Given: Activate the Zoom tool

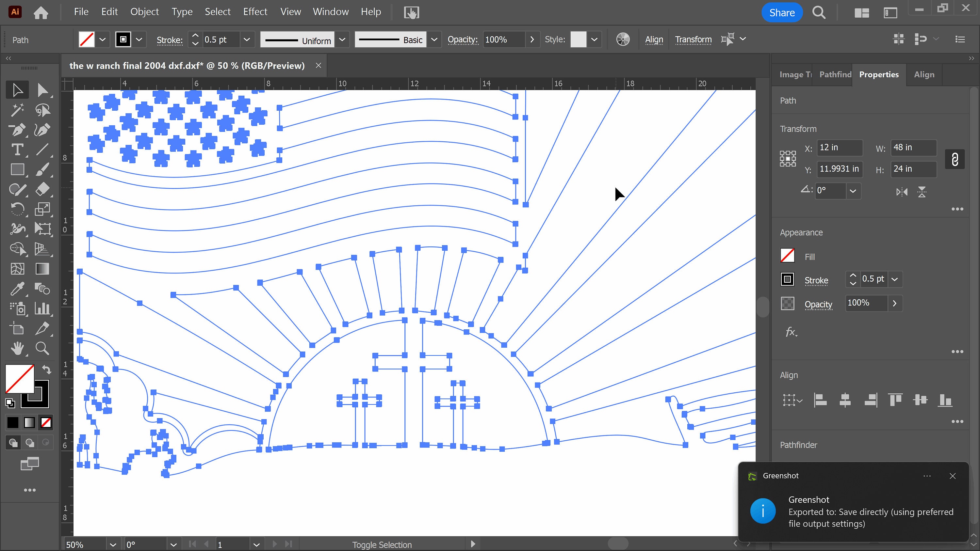Looking at the screenshot, I should pyautogui.click(x=42, y=348).
